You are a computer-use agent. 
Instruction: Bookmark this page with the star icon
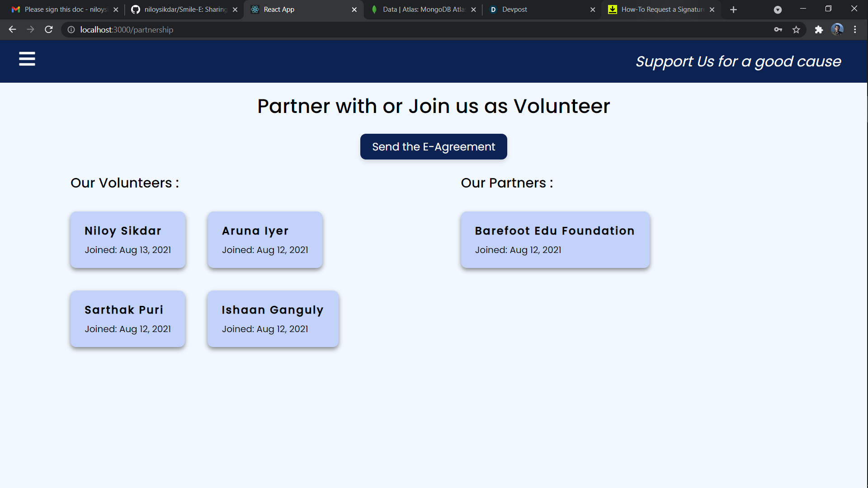tap(796, 30)
